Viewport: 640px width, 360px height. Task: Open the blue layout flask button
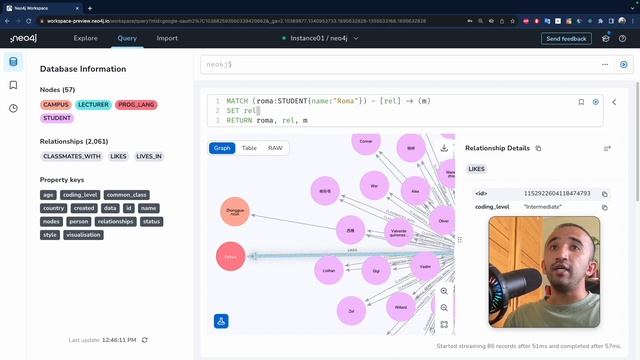(221, 321)
